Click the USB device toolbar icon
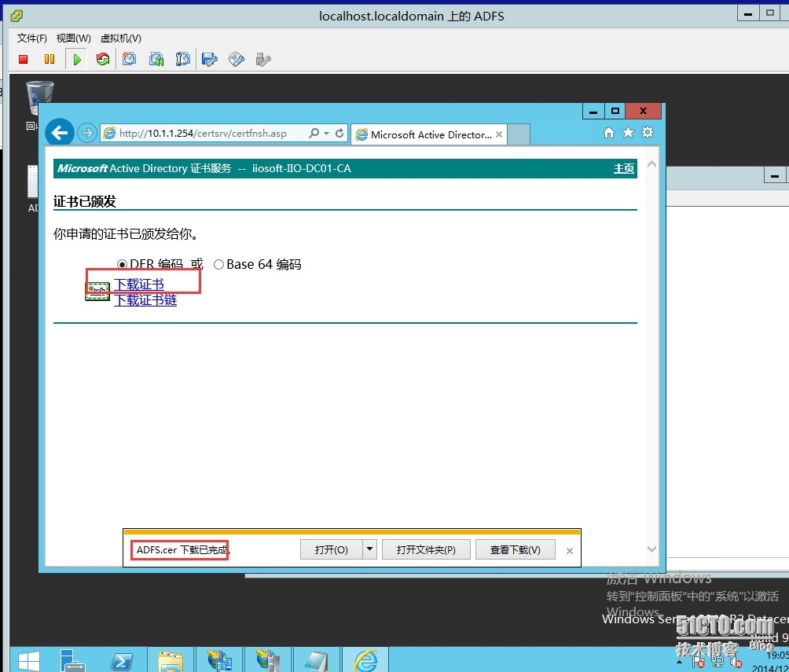Image resolution: width=789 pixels, height=672 pixels. coord(263,60)
